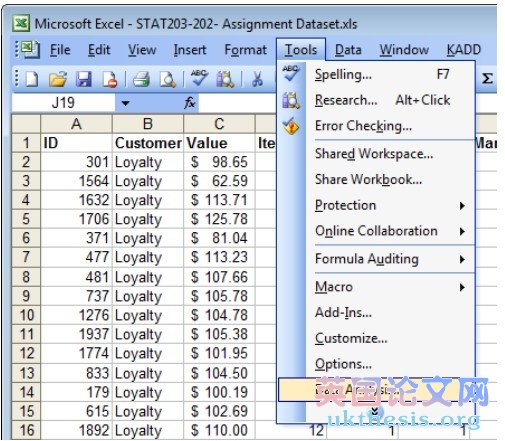Click cell with value $ 125.78
Screen dimensions: 505x441
click(219, 219)
